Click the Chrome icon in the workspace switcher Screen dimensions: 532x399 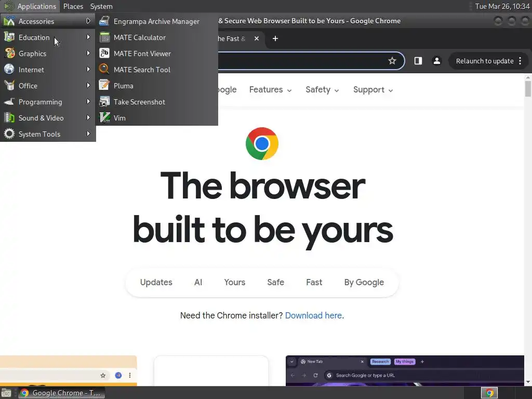pos(489,393)
